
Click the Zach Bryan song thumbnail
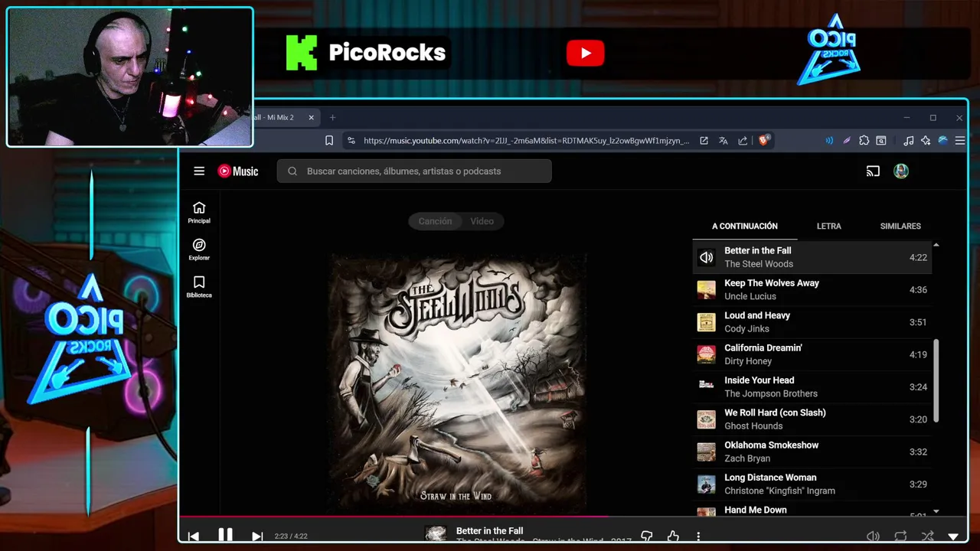tap(706, 452)
